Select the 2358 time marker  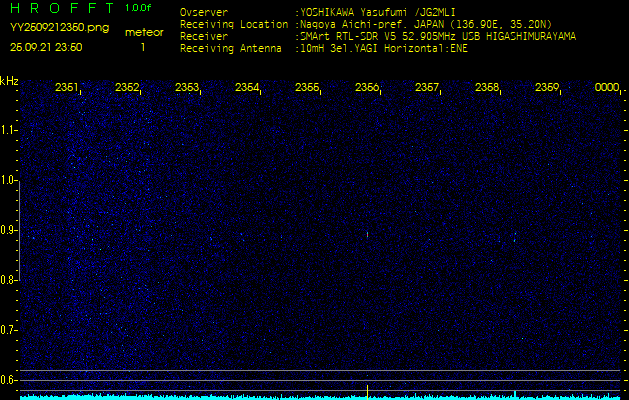(487, 88)
